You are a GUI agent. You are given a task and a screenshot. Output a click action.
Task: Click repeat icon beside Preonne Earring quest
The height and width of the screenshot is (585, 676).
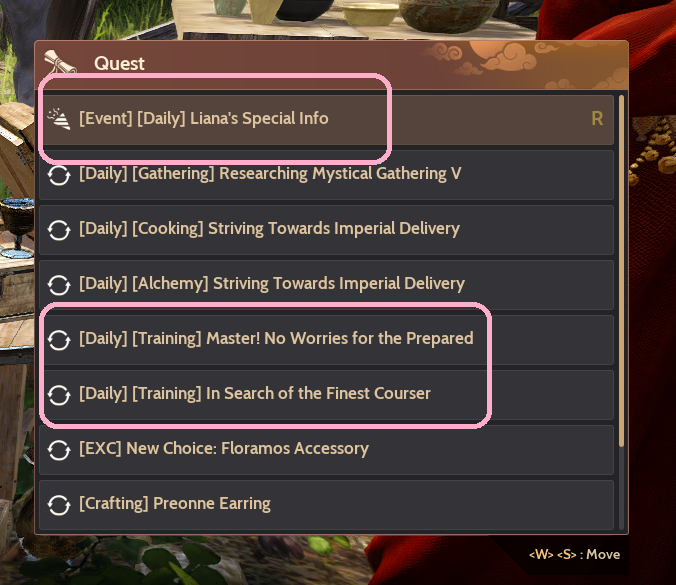coord(59,505)
